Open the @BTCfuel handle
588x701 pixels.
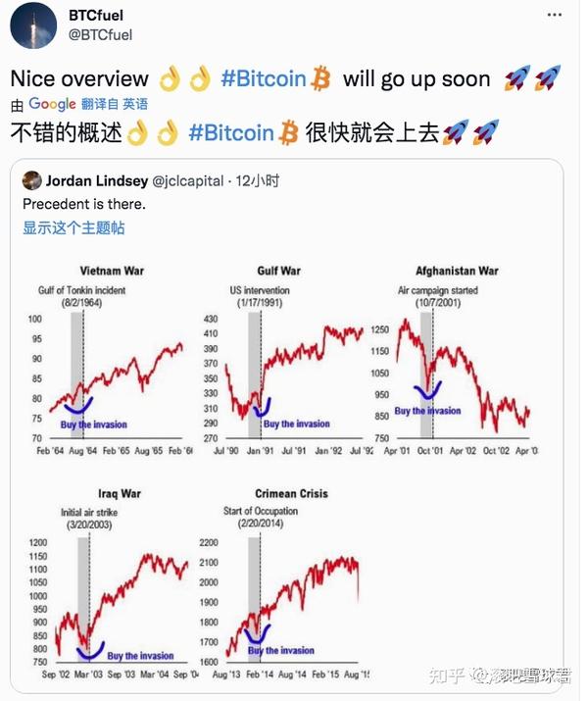pyautogui.click(x=101, y=35)
